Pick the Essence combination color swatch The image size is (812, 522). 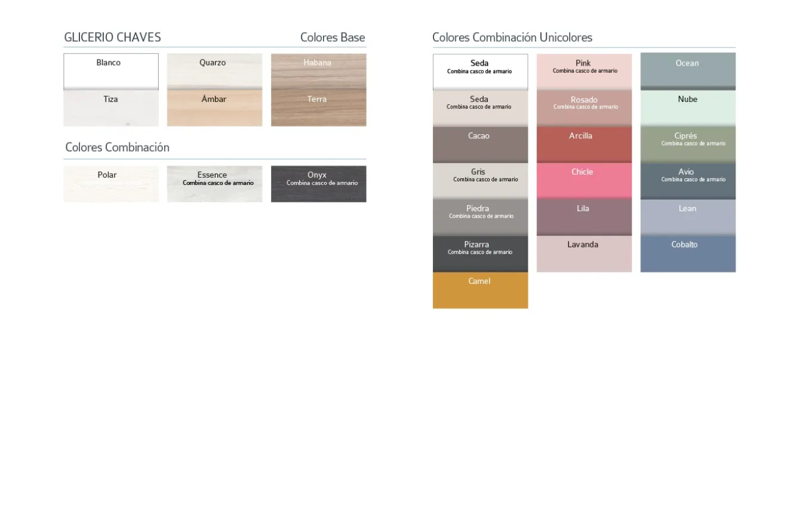[x=214, y=184]
